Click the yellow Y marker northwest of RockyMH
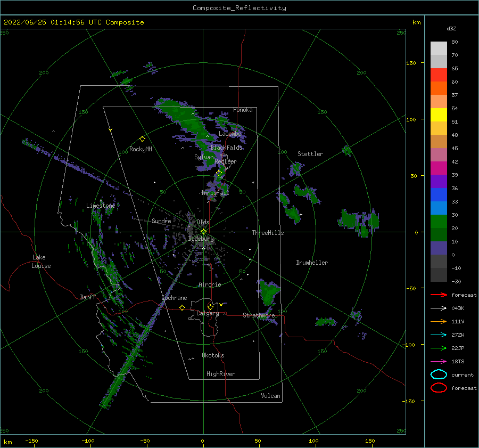Viewport: 479px width, 448px height. point(111,130)
